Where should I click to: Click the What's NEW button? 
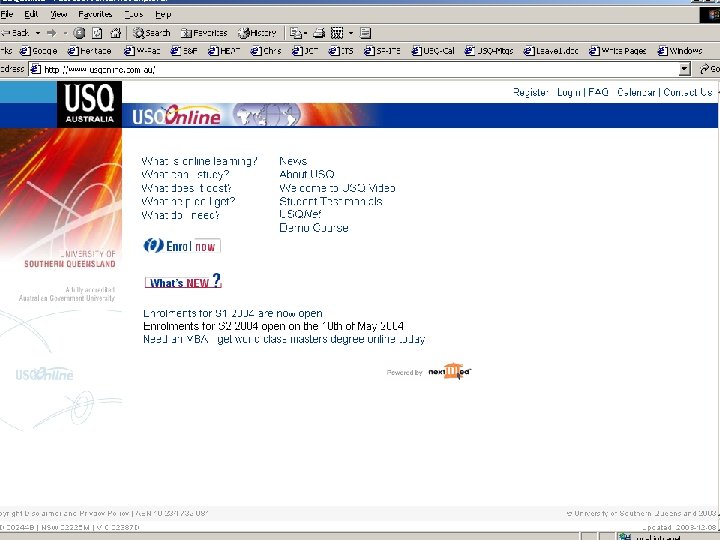coord(183,281)
